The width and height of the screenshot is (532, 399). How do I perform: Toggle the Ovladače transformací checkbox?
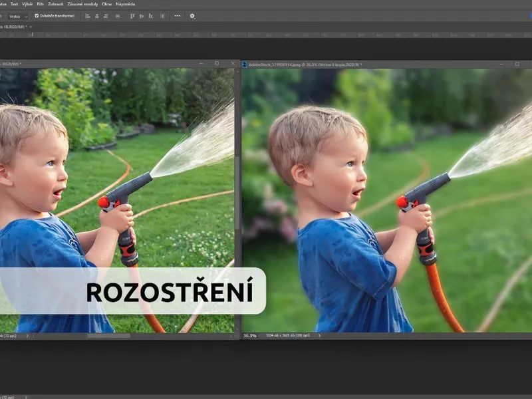click(x=37, y=16)
